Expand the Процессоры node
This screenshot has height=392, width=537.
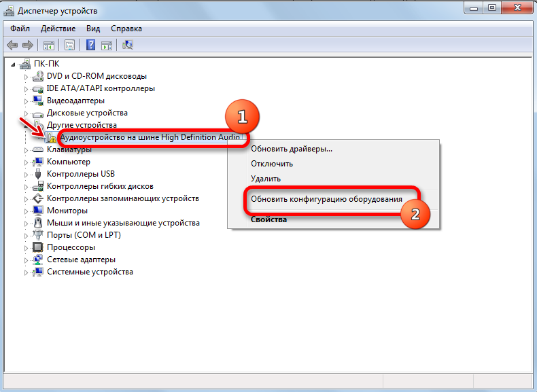tap(26, 248)
